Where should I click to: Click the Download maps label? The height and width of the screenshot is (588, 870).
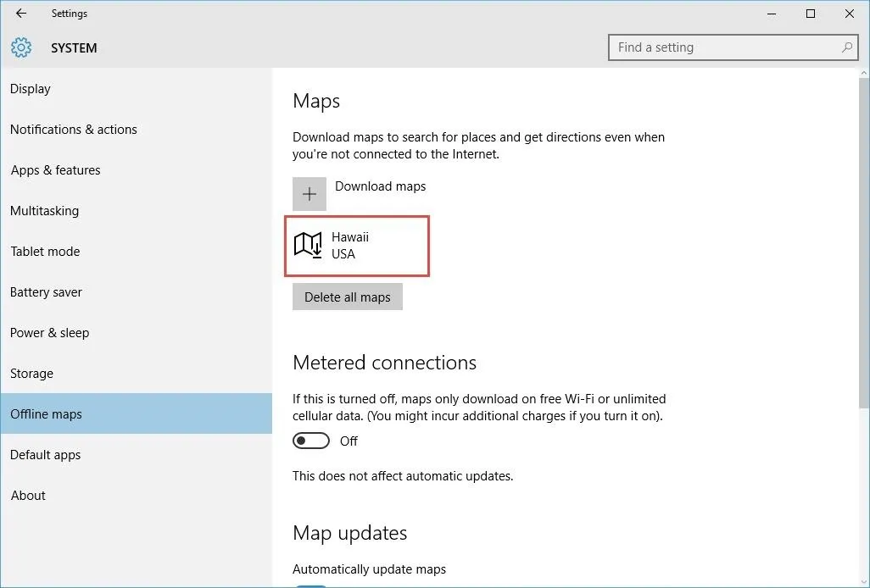pyautogui.click(x=380, y=186)
